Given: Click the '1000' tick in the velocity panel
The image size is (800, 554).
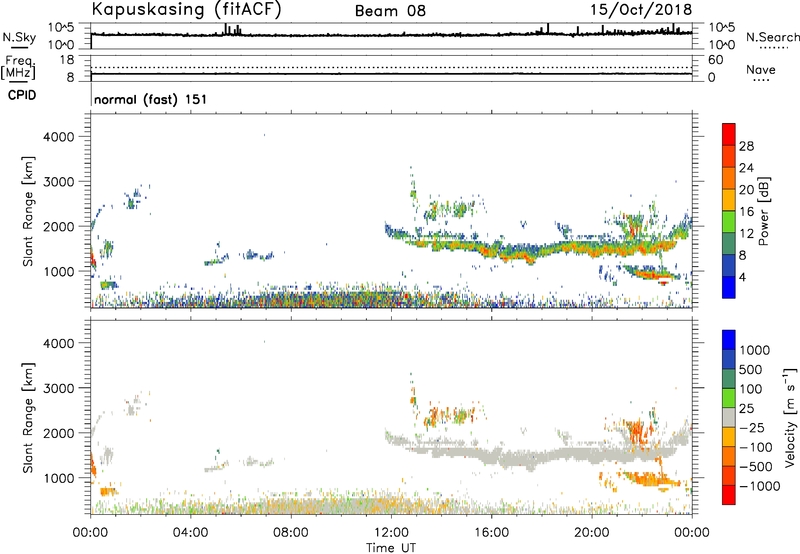Looking at the screenshot, I should 58,478.
